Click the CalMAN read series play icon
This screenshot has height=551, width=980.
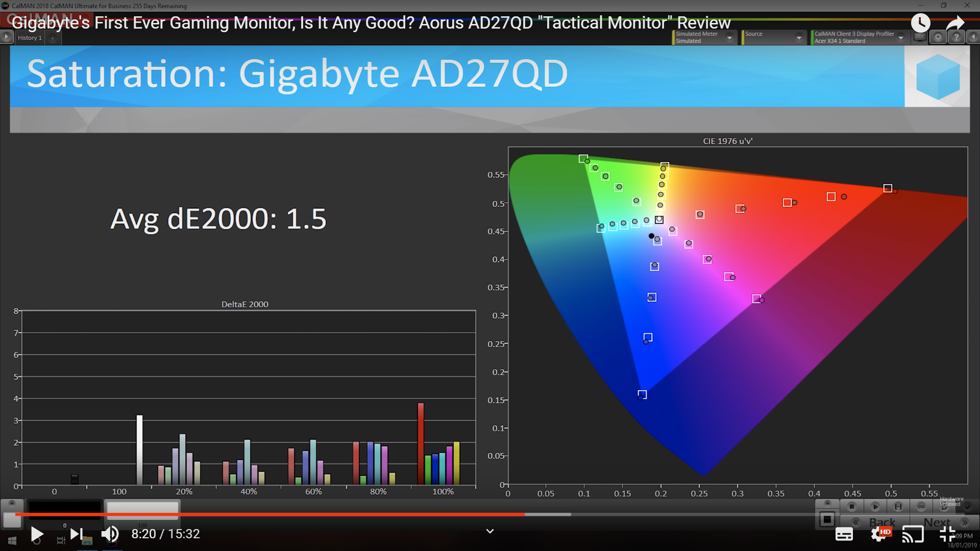(x=875, y=507)
